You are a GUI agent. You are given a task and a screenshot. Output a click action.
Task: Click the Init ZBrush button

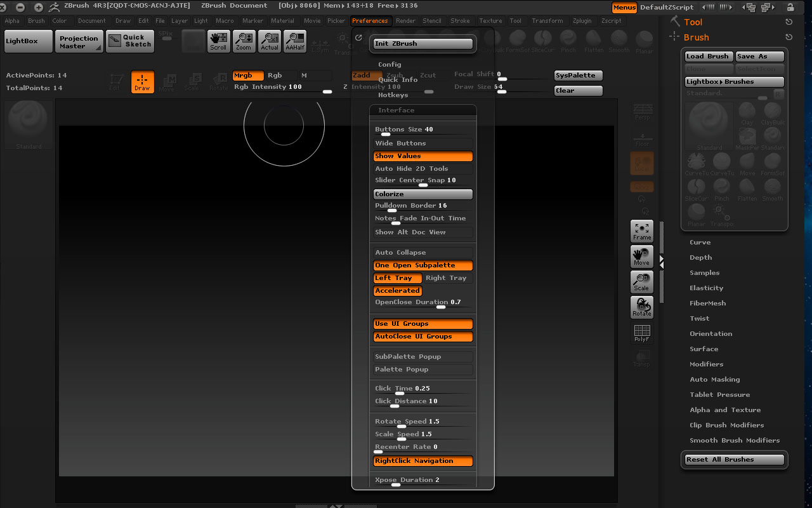[423, 44]
